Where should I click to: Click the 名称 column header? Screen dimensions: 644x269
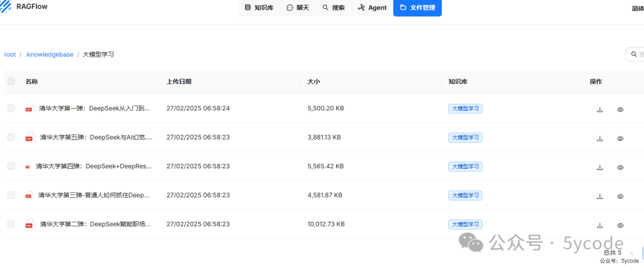[32, 81]
